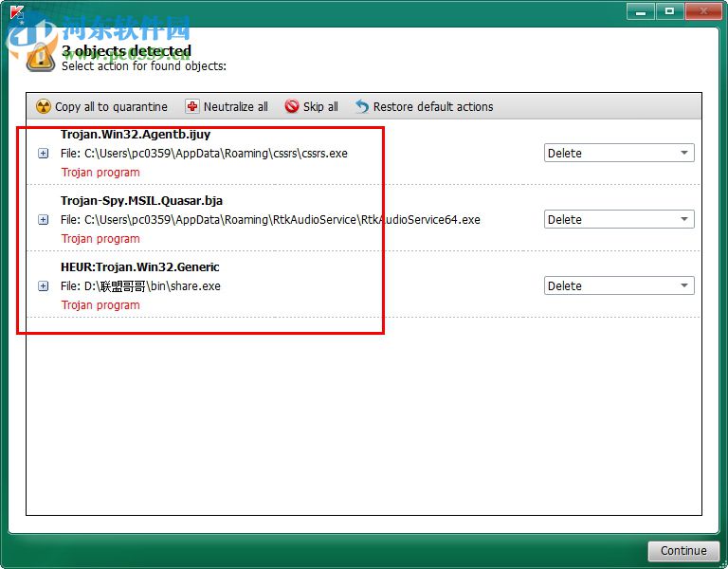Click the radioactive quarantine icon
Screen dimensions: 728x569
tap(44, 106)
